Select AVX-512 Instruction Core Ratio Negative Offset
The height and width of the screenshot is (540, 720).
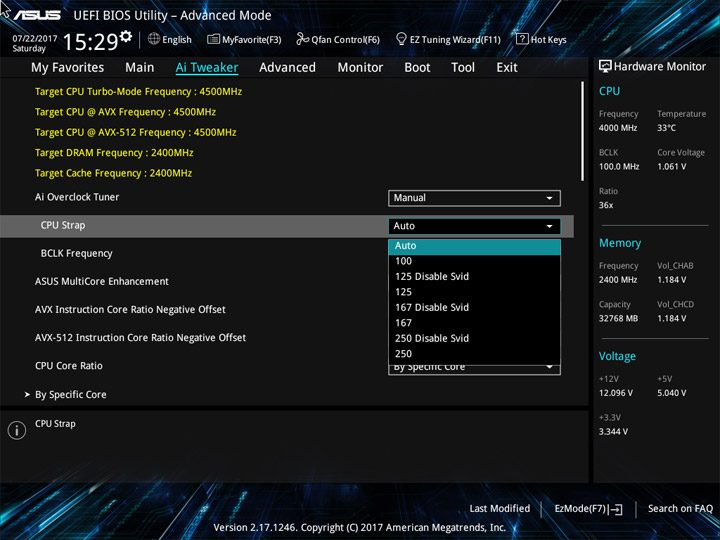[141, 338]
